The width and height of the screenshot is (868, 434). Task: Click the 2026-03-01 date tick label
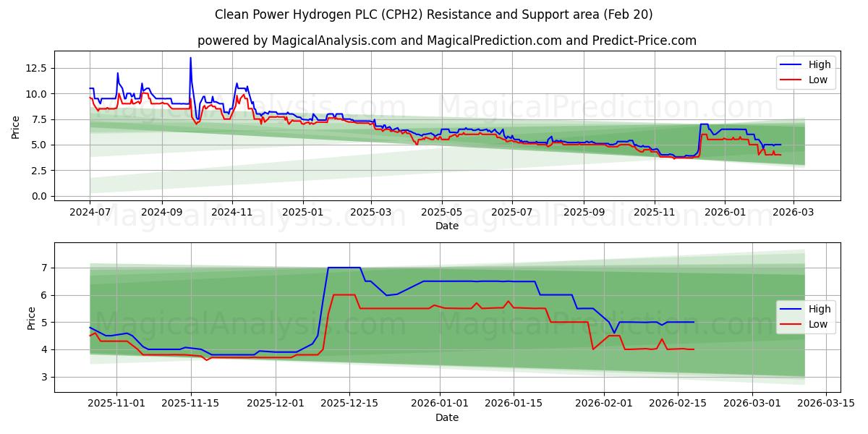pos(752,403)
